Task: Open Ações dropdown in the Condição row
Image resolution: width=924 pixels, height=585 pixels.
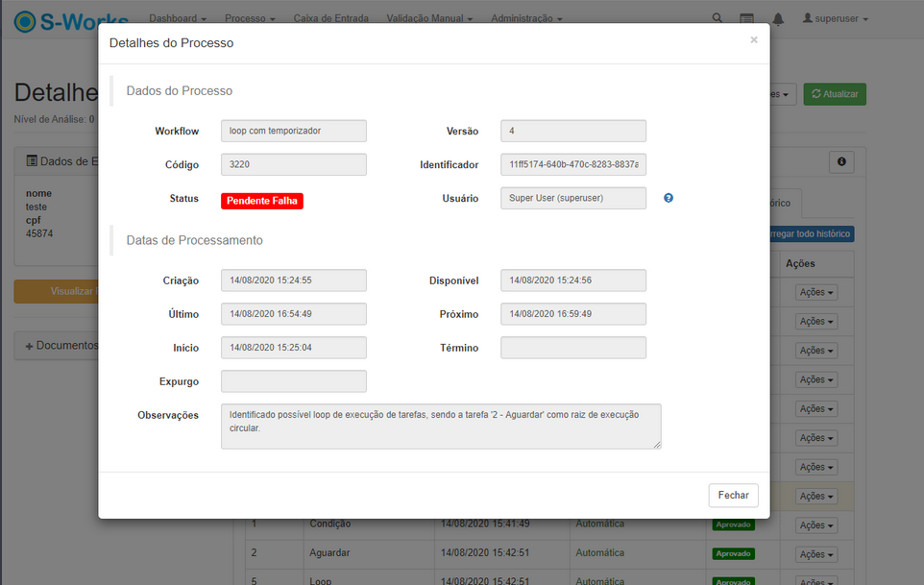Action: (x=816, y=525)
